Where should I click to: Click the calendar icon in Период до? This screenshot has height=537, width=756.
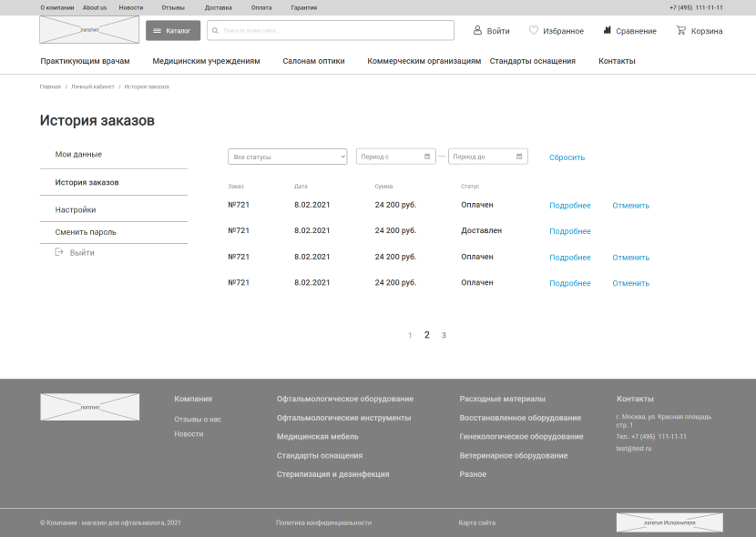pyautogui.click(x=519, y=157)
